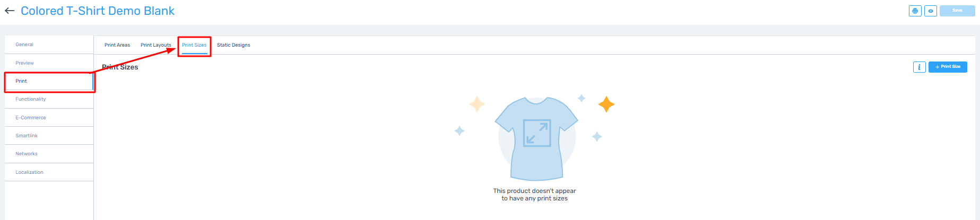Open the print sizes info icon
The image size is (980, 220).
tap(919, 67)
